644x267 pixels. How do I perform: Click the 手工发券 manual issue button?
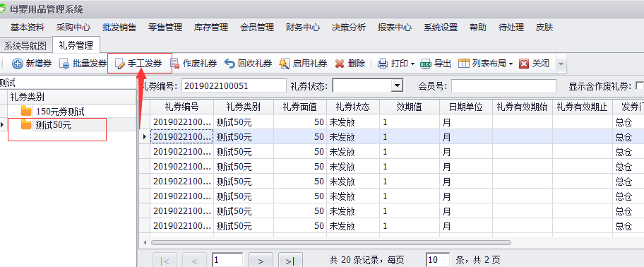point(139,64)
